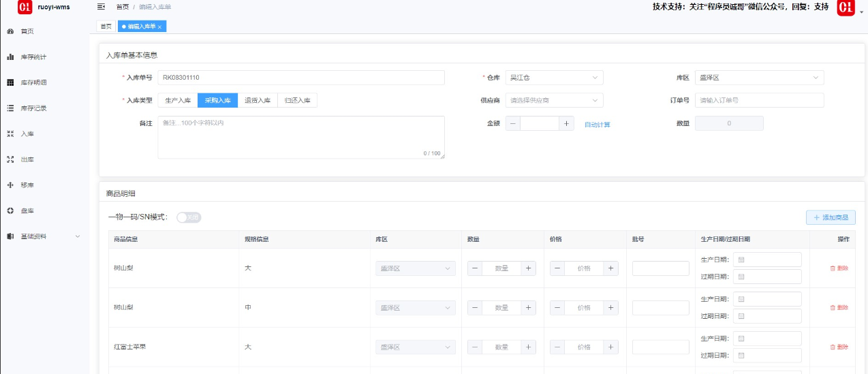Viewport: 868px width, 374px height.
Task: Open the 出库 sidebar item
Action: [x=27, y=159]
